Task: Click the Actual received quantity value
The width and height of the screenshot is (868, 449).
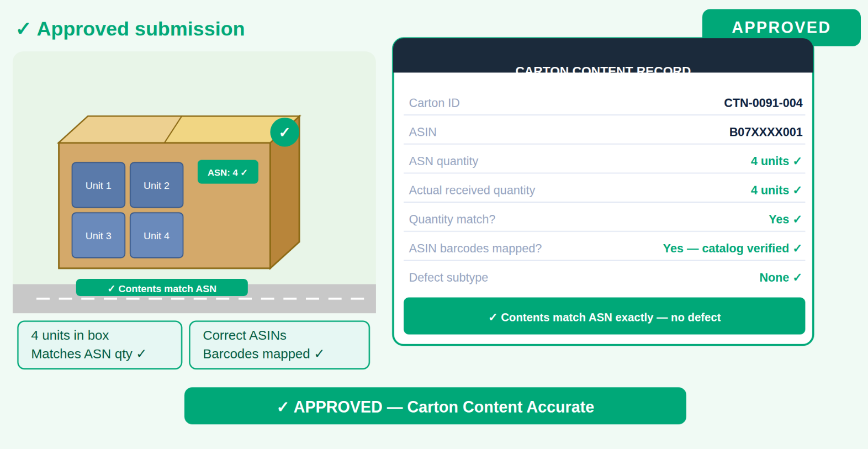Action: (x=776, y=190)
